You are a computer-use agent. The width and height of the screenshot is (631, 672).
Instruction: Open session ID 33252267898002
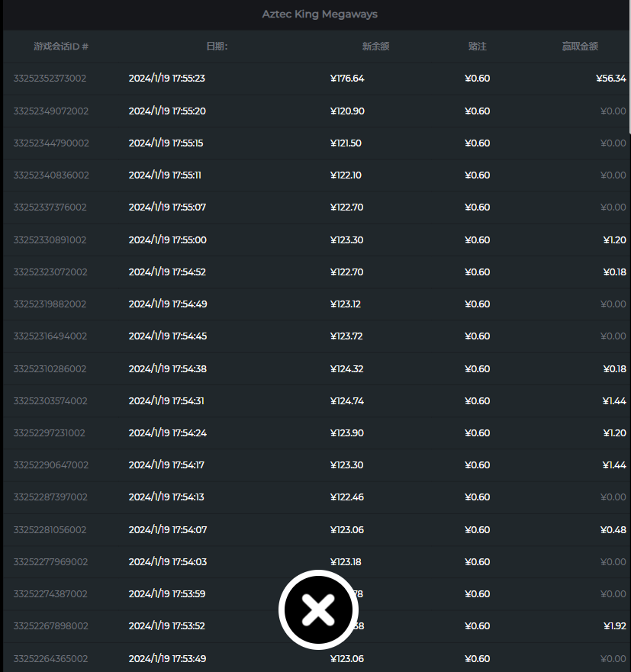click(x=50, y=626)
